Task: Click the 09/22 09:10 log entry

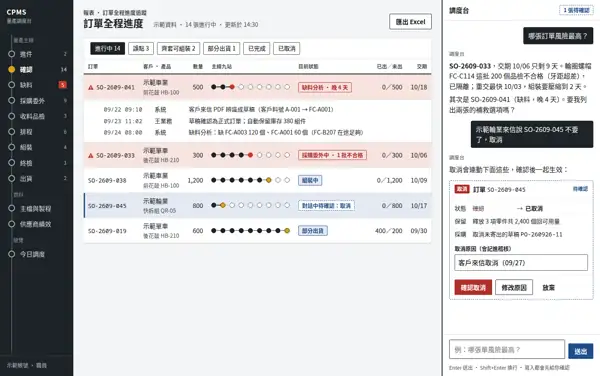Action: pyautogui.click(x=258, y=109)
